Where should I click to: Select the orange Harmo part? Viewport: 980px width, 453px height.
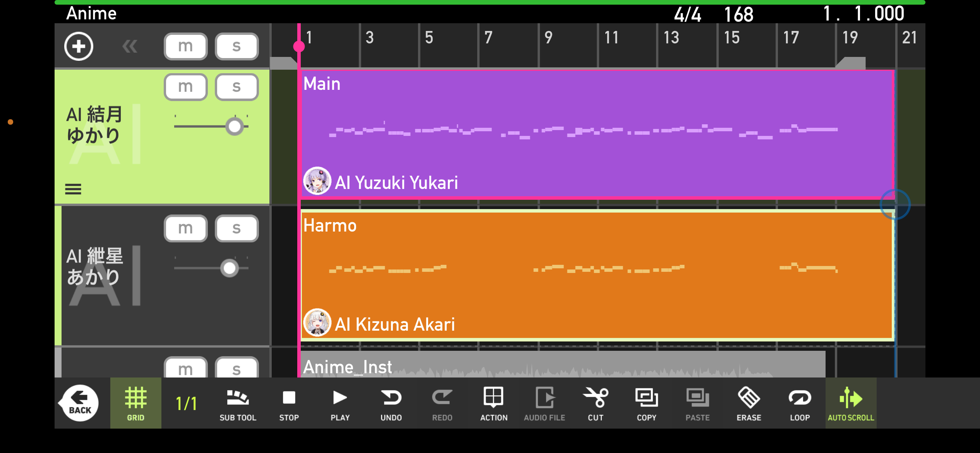[x=596, y=294]
